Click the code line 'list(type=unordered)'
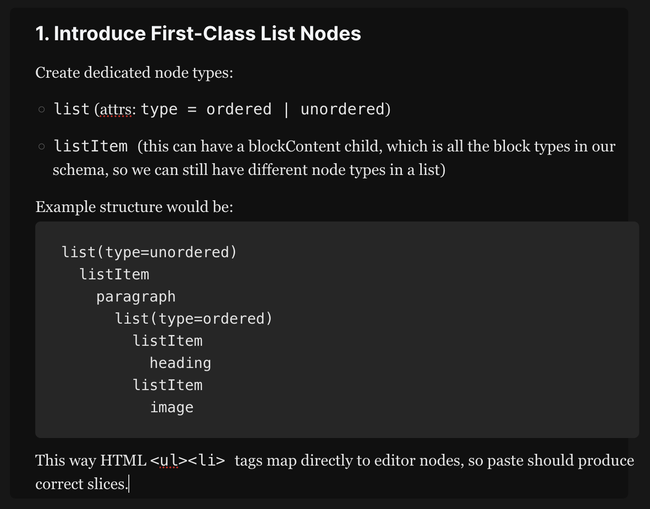 click(149, 251)
